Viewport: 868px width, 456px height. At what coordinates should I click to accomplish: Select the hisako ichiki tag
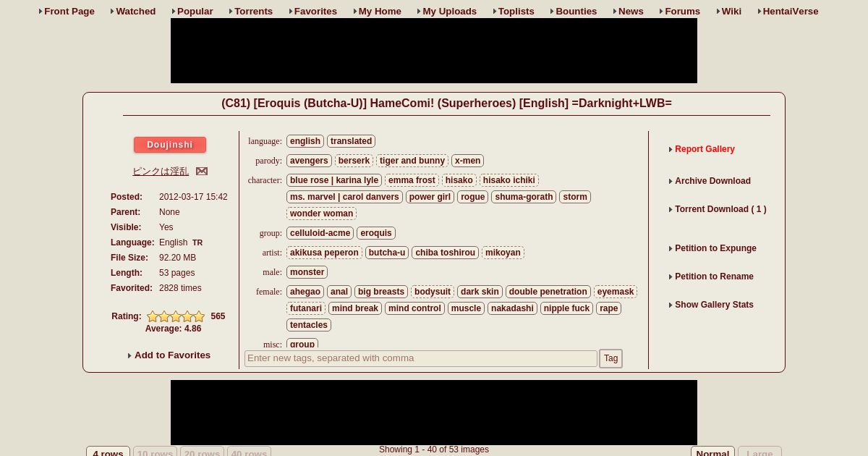(x=509, y=180)
